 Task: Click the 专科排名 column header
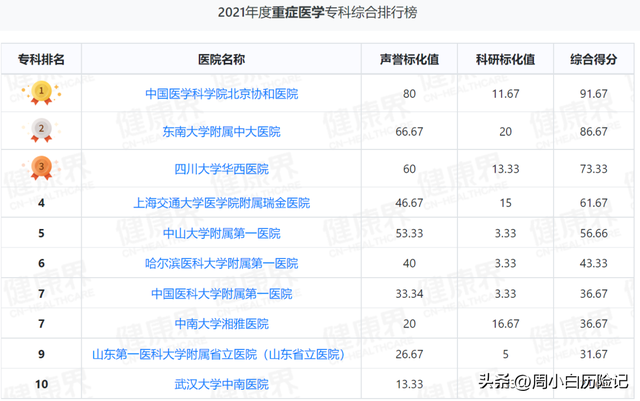pyautogui.click(x=41, y=59)
